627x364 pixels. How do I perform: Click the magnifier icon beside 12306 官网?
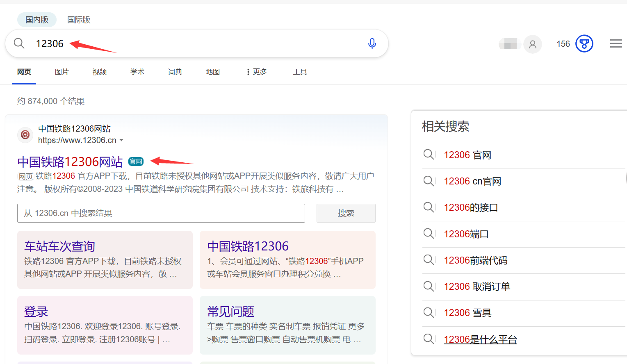pyautogui.click(x=429, y=155)
